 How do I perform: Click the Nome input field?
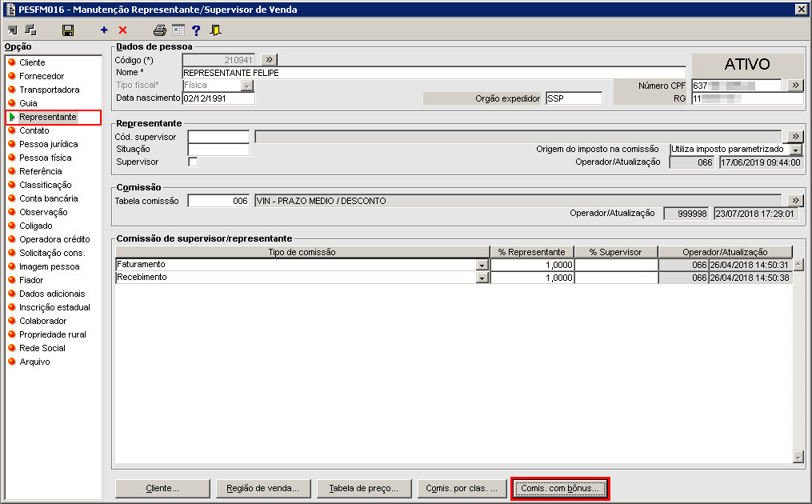(x=434, y=73)
